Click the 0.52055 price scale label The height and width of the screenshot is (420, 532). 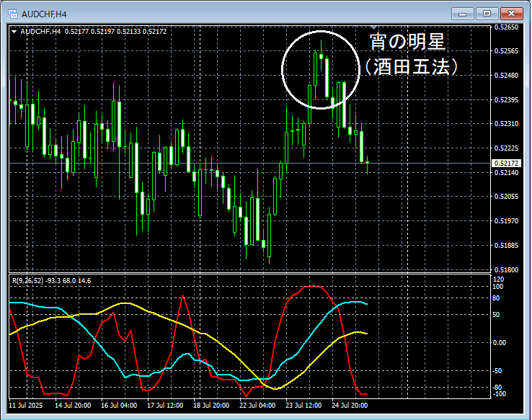pyautogui.click(x=507, y=197)
